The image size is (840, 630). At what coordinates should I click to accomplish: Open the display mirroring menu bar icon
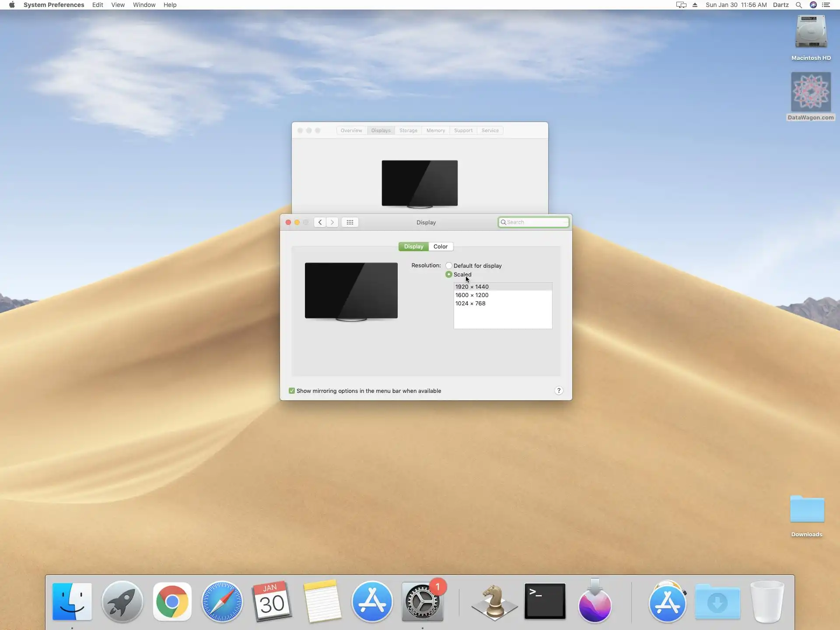681,5
